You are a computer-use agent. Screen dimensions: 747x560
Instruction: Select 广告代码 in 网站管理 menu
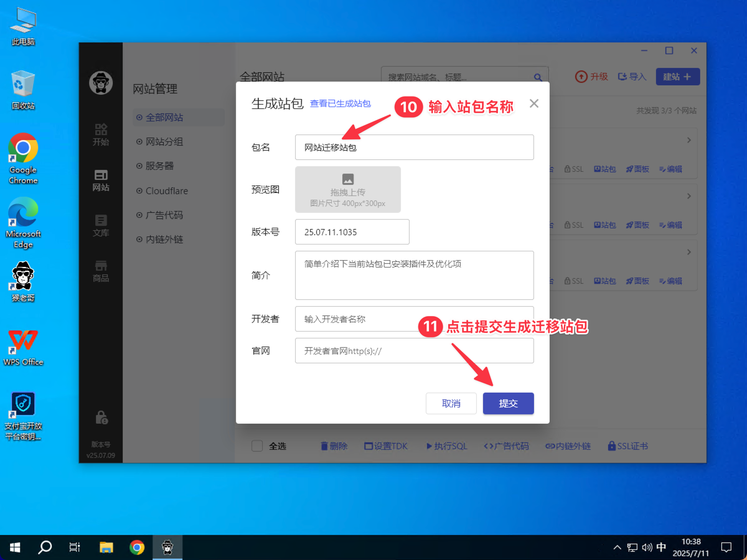pos(179,215)
